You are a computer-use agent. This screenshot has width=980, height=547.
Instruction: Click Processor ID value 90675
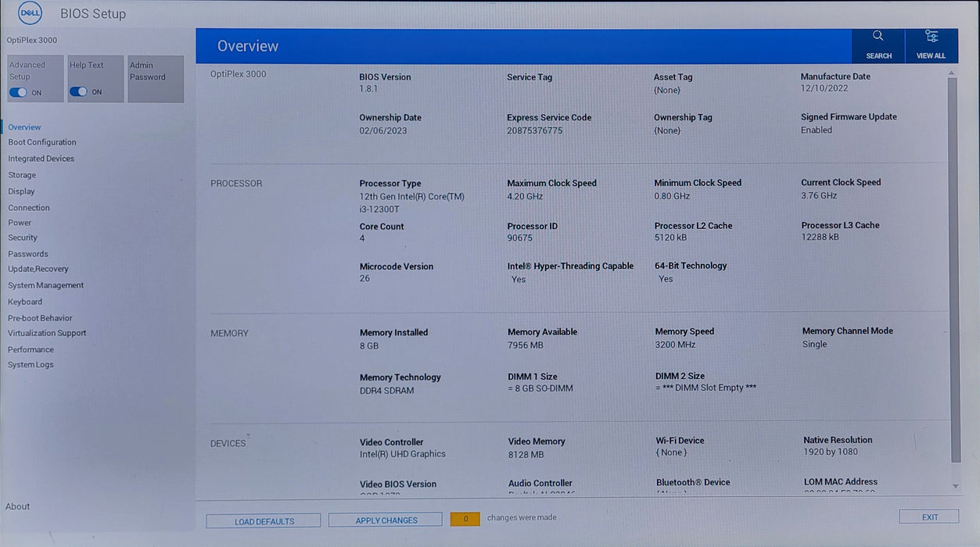[x=520, y=238]
